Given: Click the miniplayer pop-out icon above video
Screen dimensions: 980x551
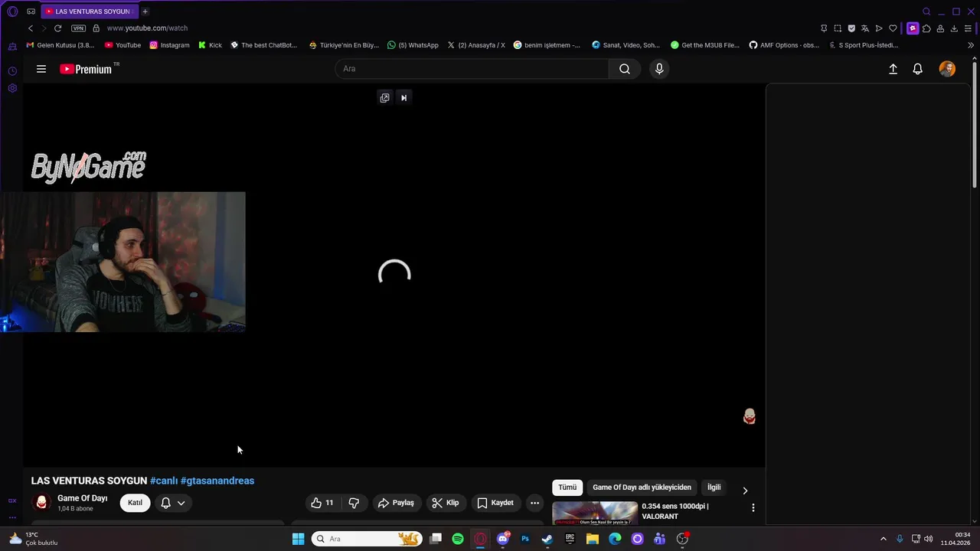Looking at the screenshot, I should [x=384, y=97].
